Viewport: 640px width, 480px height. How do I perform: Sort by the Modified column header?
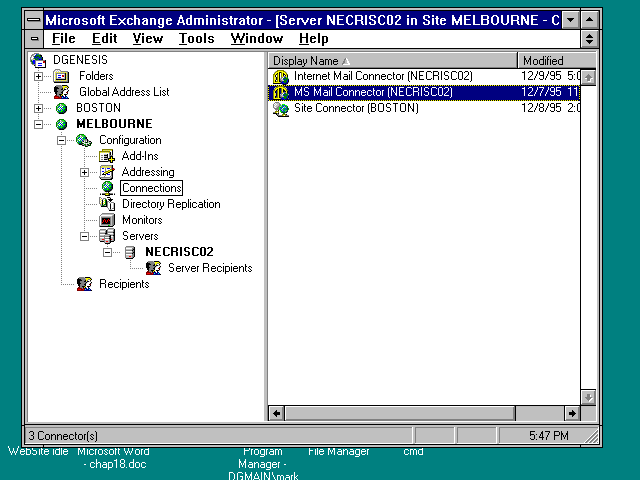point(557,61)
